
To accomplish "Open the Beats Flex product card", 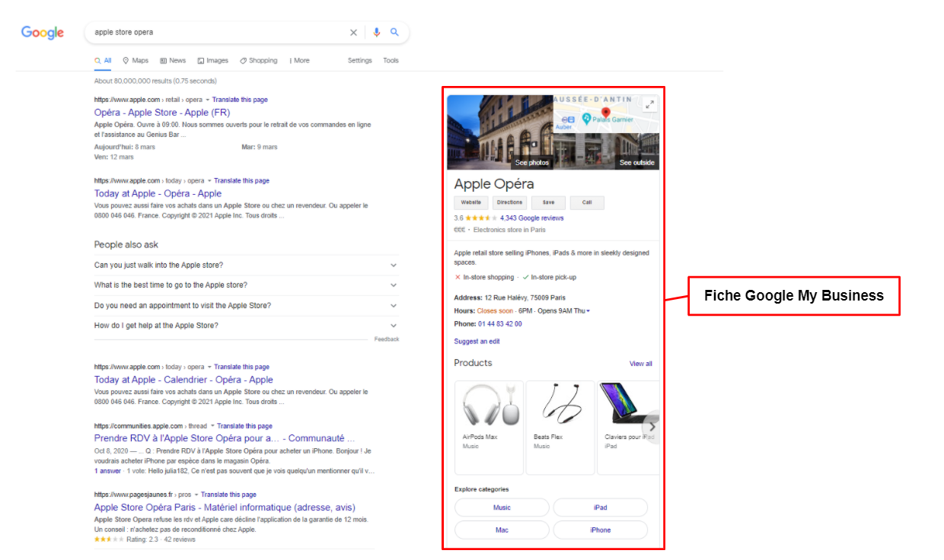I will 560,428.
